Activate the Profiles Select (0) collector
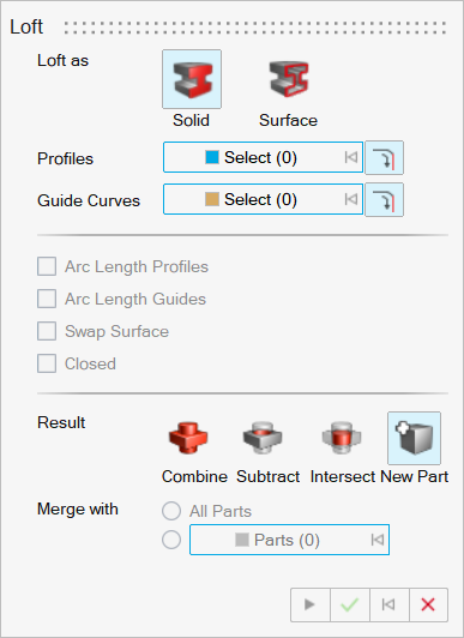The height and width of the screenshot is (638, 464). pyautogui.click(x=263, y=157)
